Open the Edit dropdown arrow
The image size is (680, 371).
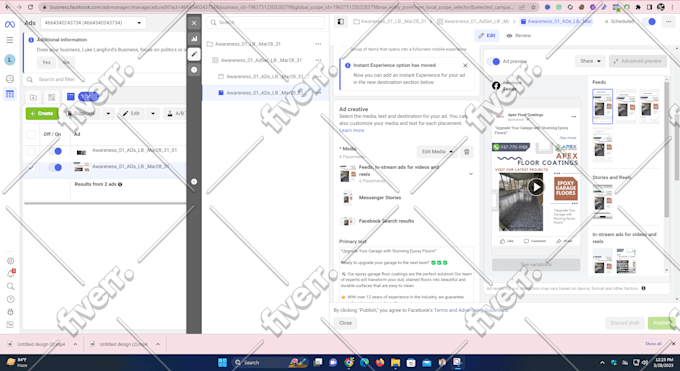(x=153, y=113)
